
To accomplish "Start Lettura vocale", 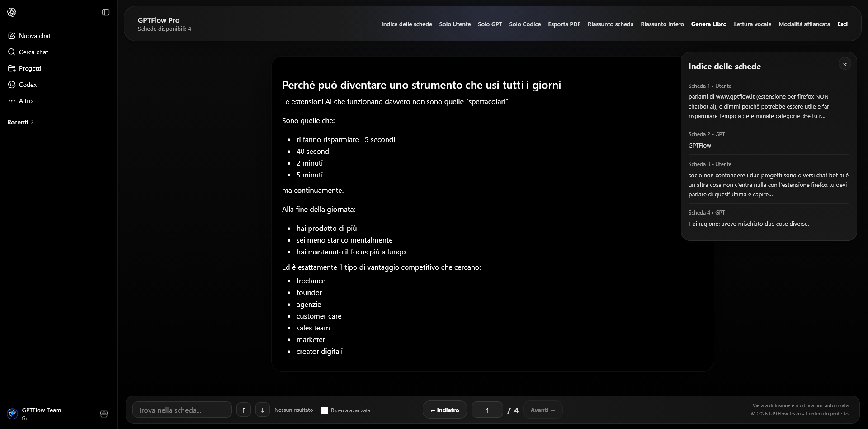I will coord(752,24).
